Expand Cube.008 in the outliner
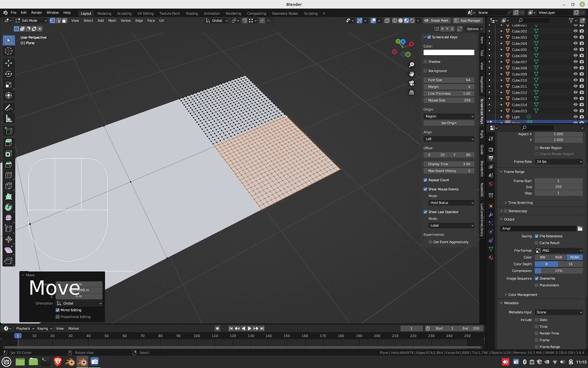 pyautogui.click(x=502, y=68)
